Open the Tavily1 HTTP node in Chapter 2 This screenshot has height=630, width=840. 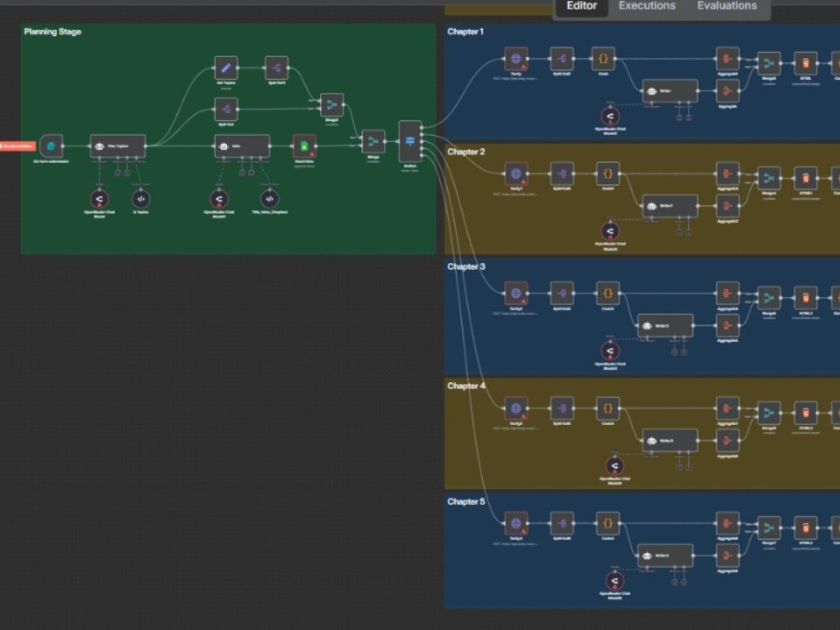coord(516,174)
